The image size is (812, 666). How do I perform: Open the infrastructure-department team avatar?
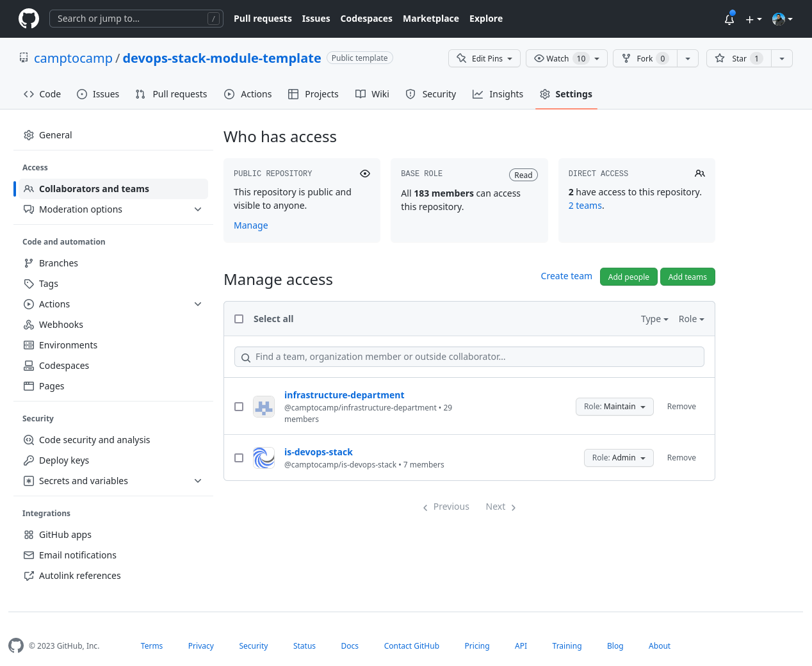(x=264, y=407)
